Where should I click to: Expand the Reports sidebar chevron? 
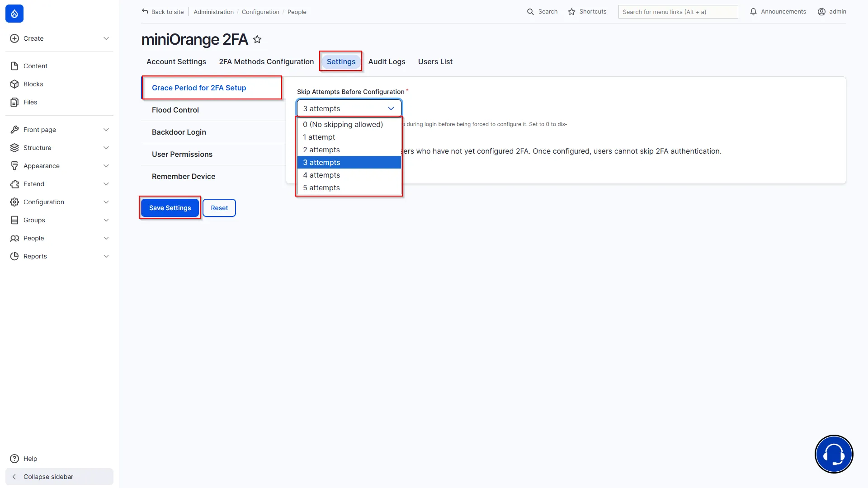pyautogui.click(x=106, y=256)
